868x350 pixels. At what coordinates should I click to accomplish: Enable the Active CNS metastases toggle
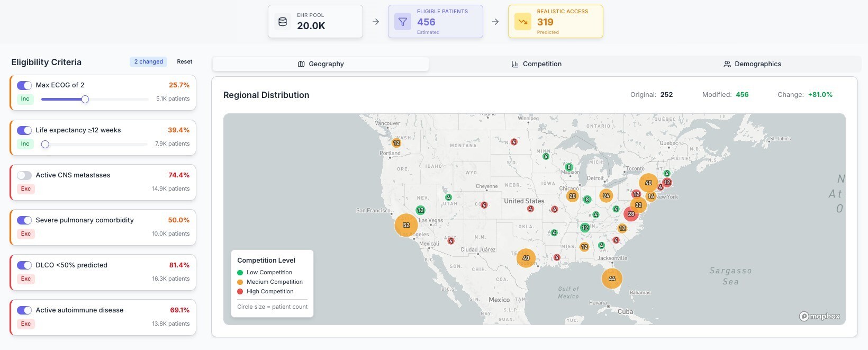24,175
